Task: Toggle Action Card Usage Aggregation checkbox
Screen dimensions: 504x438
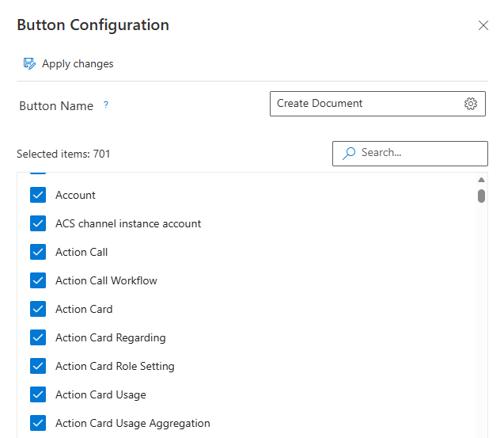Action: coord(38,423)
